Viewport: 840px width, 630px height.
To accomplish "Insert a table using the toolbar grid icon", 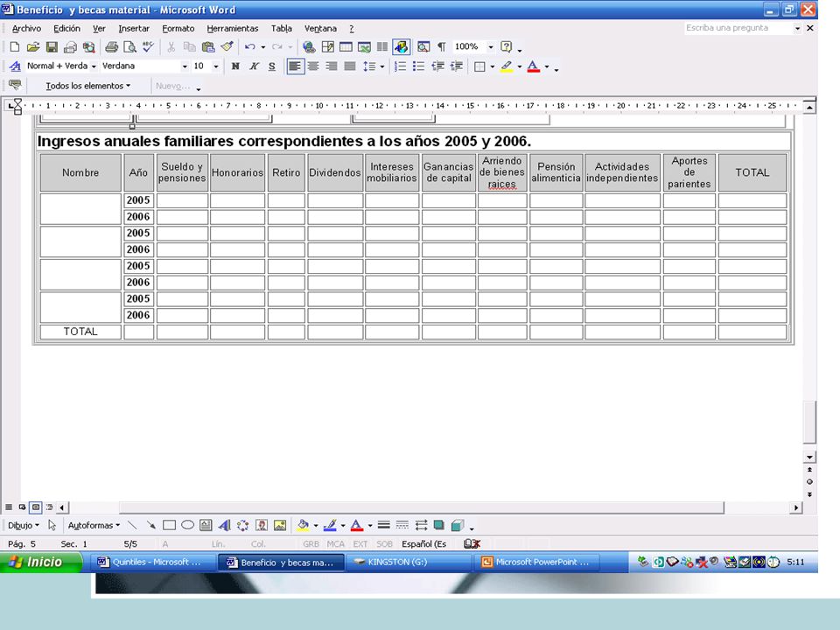I will tap(346, 47).
